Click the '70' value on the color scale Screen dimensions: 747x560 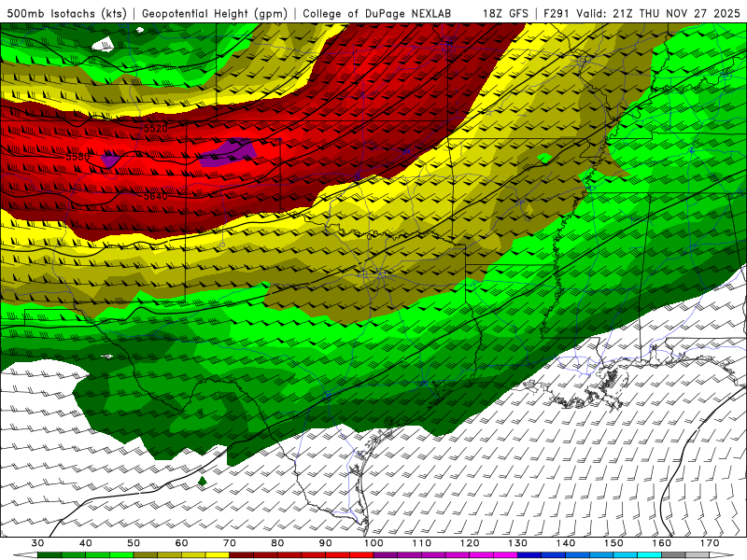tap(230, 543)
